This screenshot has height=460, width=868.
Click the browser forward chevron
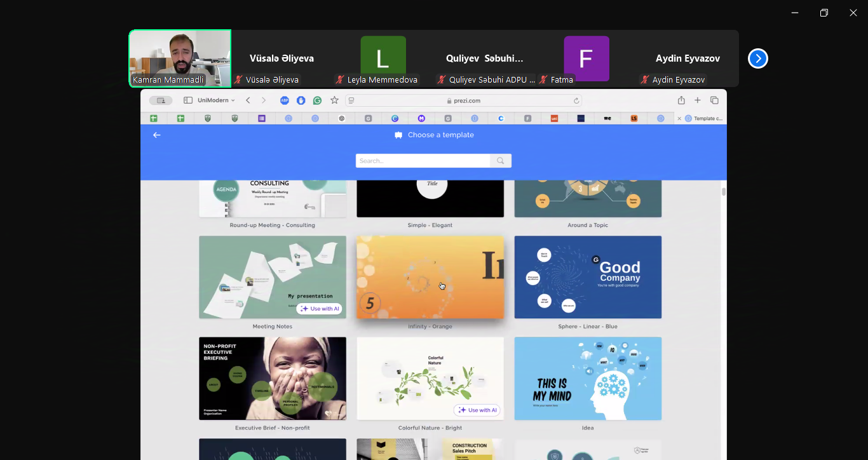pyautogui.click(x=264, y=100)
